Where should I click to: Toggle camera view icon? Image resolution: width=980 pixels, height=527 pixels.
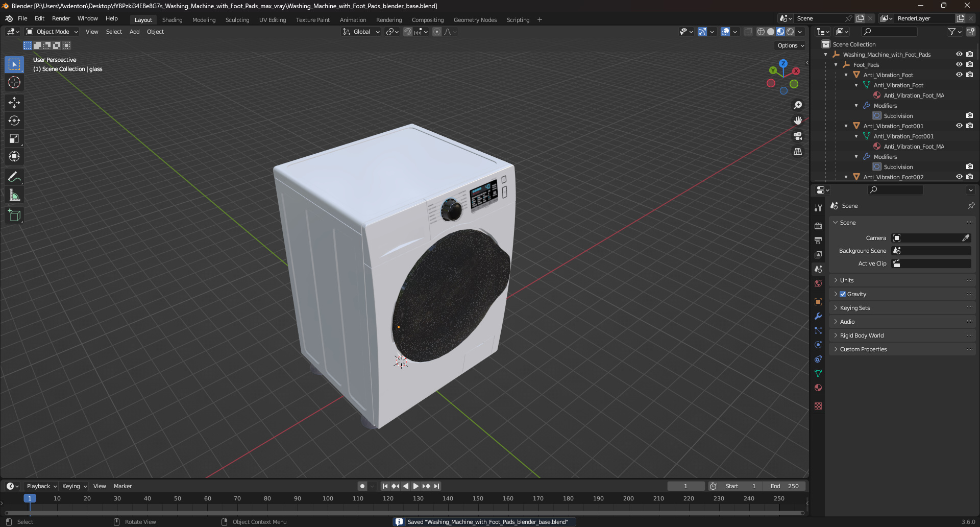tap(798, 136)
